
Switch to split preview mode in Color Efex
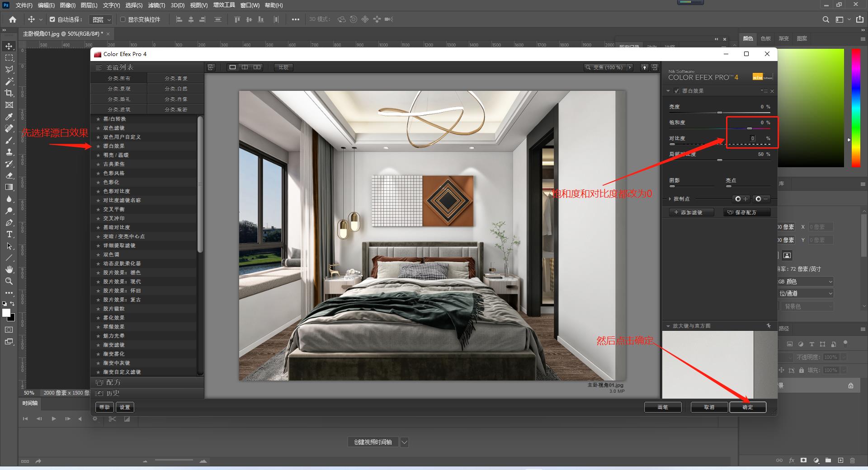245,67
